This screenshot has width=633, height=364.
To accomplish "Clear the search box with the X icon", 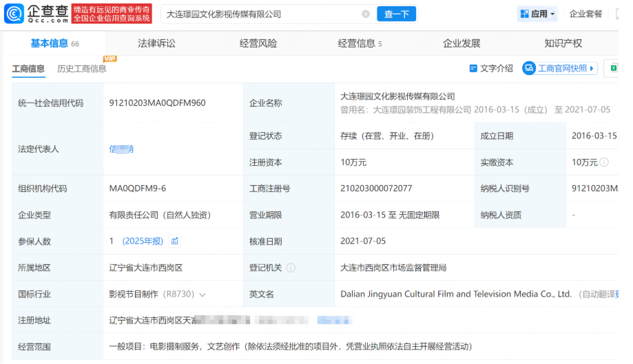I will [x=366, y=14].
